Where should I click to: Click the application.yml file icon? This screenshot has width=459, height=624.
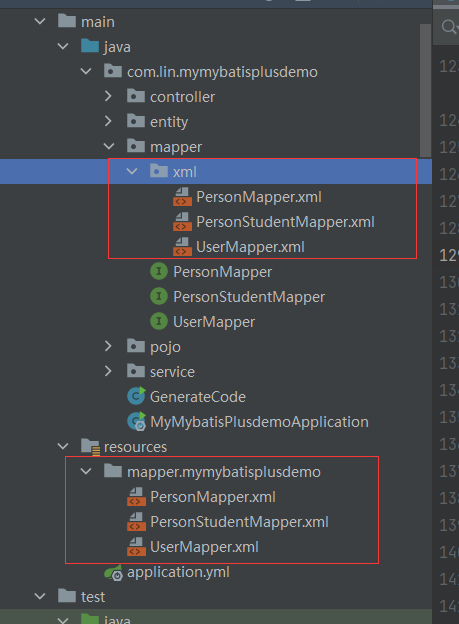(113, 573)
